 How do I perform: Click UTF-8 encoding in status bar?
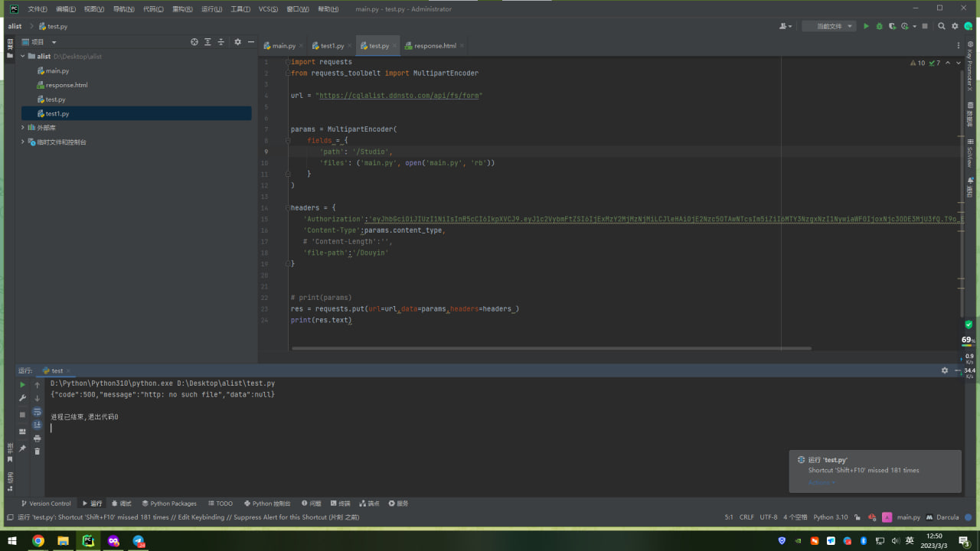pyautogui.click(x=769, y=517)
